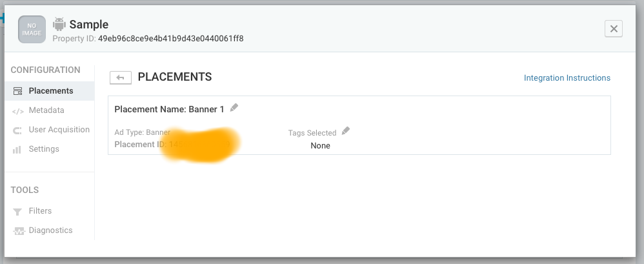Open Diagnostics via the pulse icon
The image size is (644, 264).
[17, 230]
